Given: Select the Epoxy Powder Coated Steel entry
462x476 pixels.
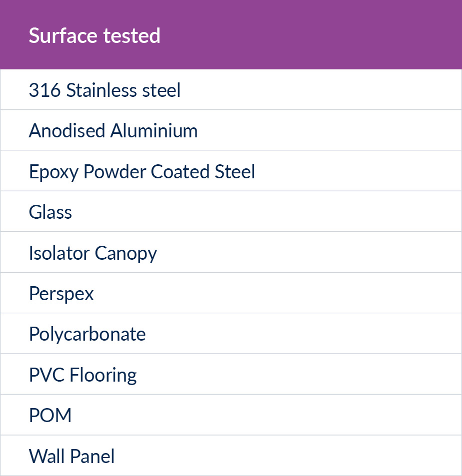Looking at the screenshot, I should click(x=142, y=172).
